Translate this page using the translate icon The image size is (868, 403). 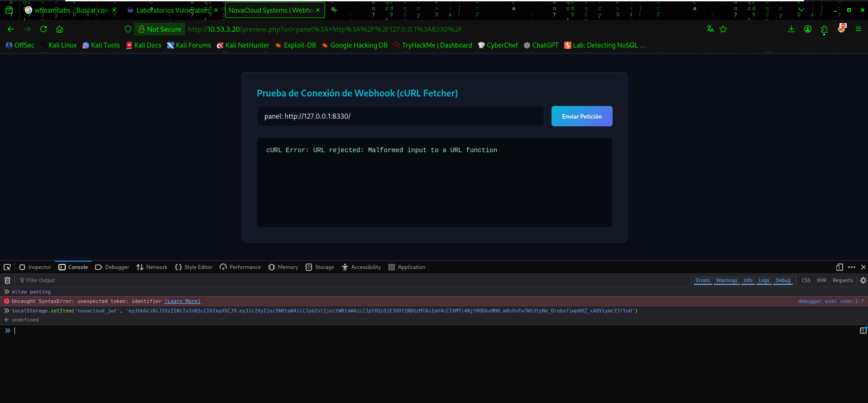click(x=710, y=29)
